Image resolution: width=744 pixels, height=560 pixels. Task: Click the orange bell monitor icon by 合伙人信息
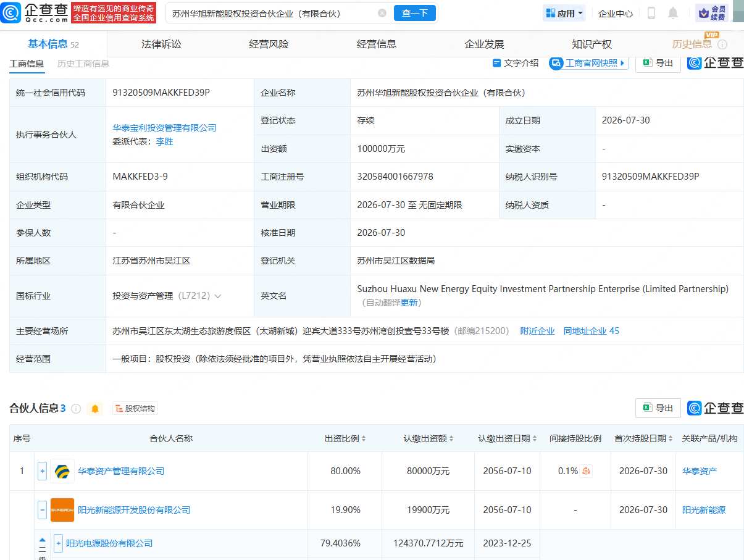point(95,409)
